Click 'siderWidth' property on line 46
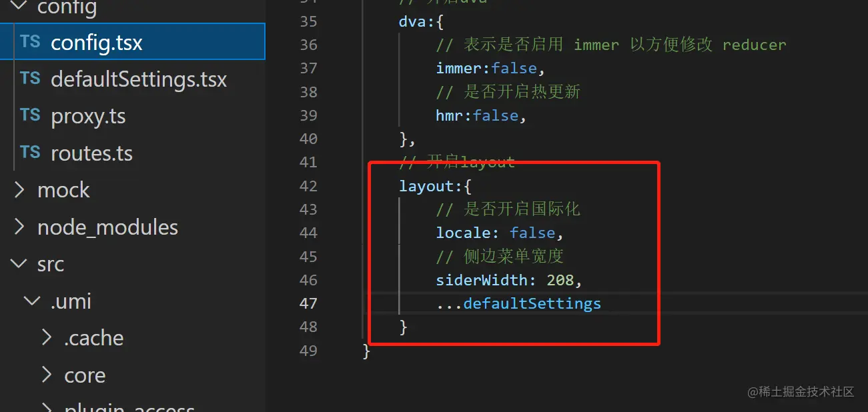868x412 pixels. pos(482,280)
